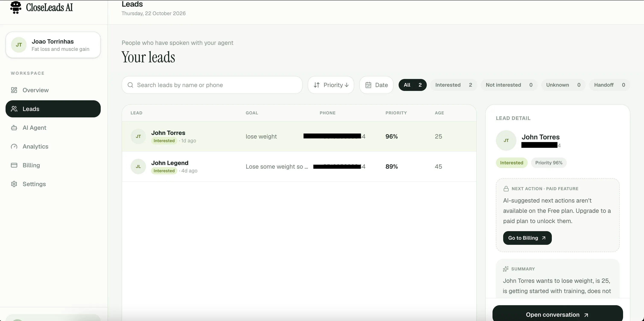Click the 96% priority value
644x321 pixels.
(x=392, y=137)
